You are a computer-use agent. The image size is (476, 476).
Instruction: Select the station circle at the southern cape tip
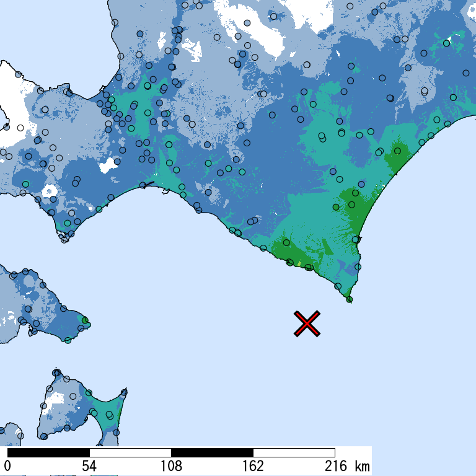(349, 299)
